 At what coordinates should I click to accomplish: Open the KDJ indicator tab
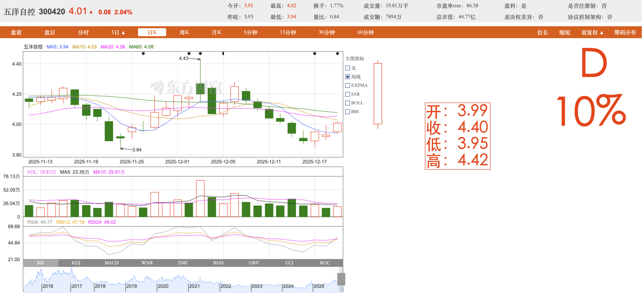tap(76, 263)
